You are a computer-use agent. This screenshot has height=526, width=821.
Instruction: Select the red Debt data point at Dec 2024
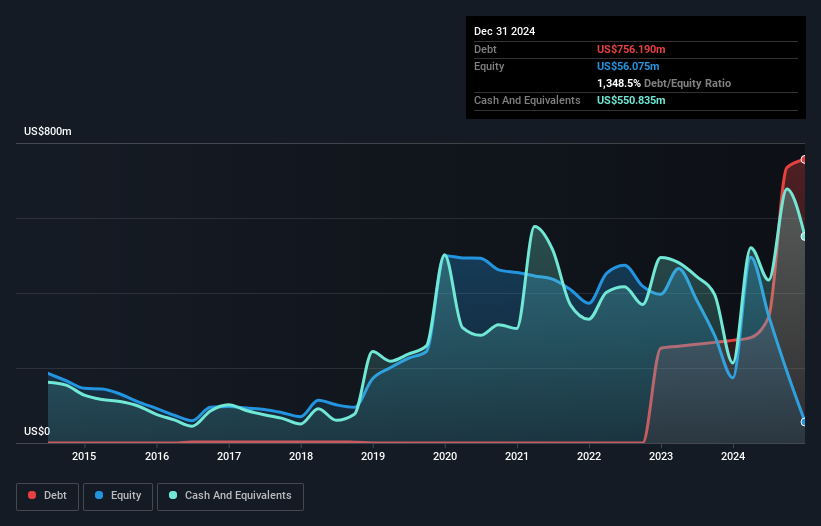[x=804, y=160]
